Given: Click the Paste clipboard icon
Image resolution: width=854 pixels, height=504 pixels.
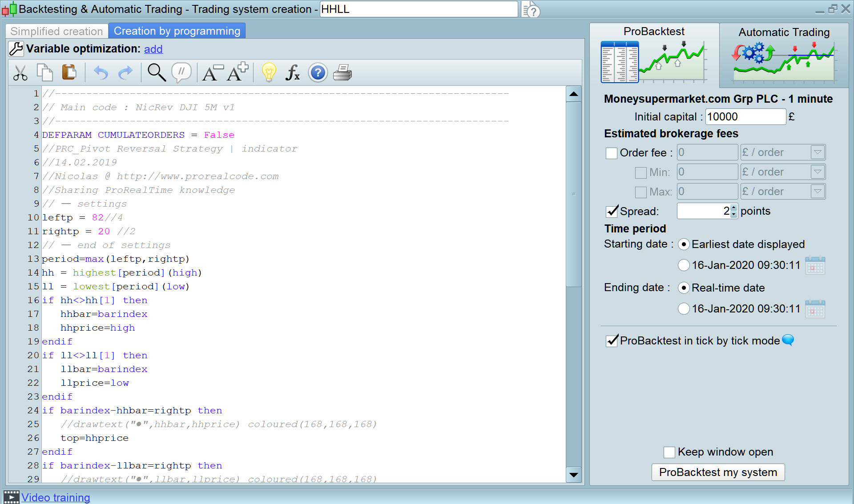Looking at the screenshot, I should (69, 72).
